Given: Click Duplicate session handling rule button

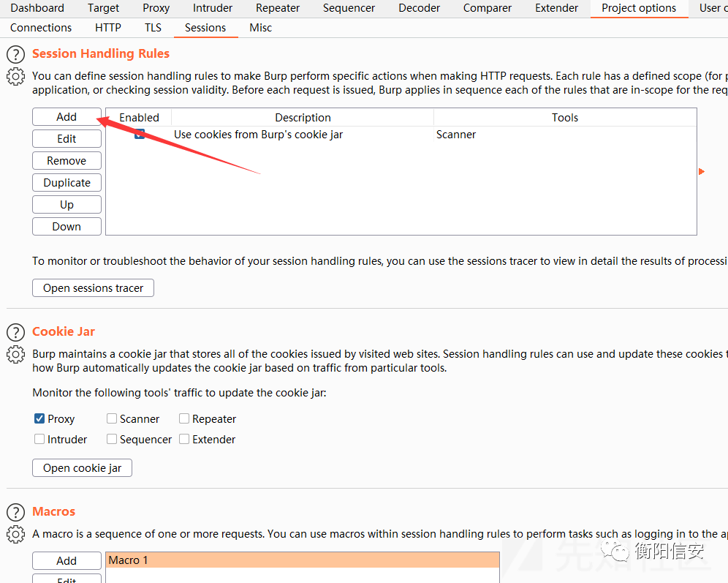Looking at the screenshot, I should coord(67,183).
